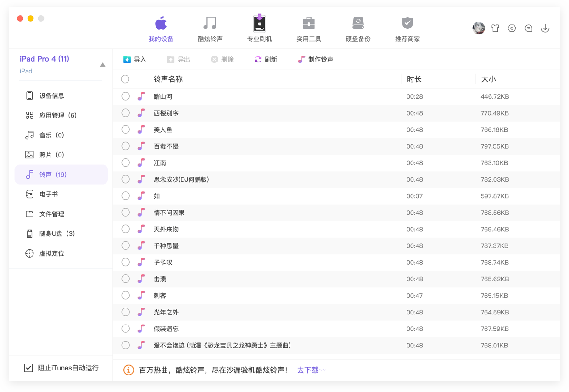
Task: Switch to the 酷炫铃声 tab
Action: (x=210, y=29)
